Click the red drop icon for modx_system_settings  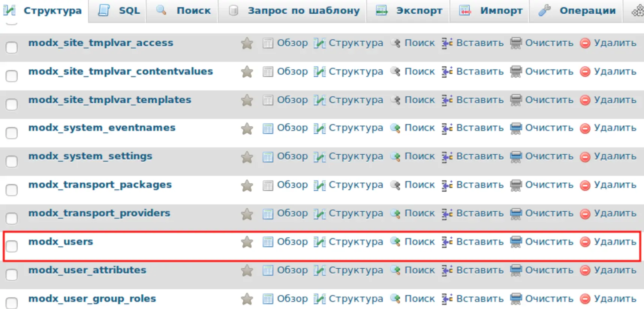[x=585, y=157]
